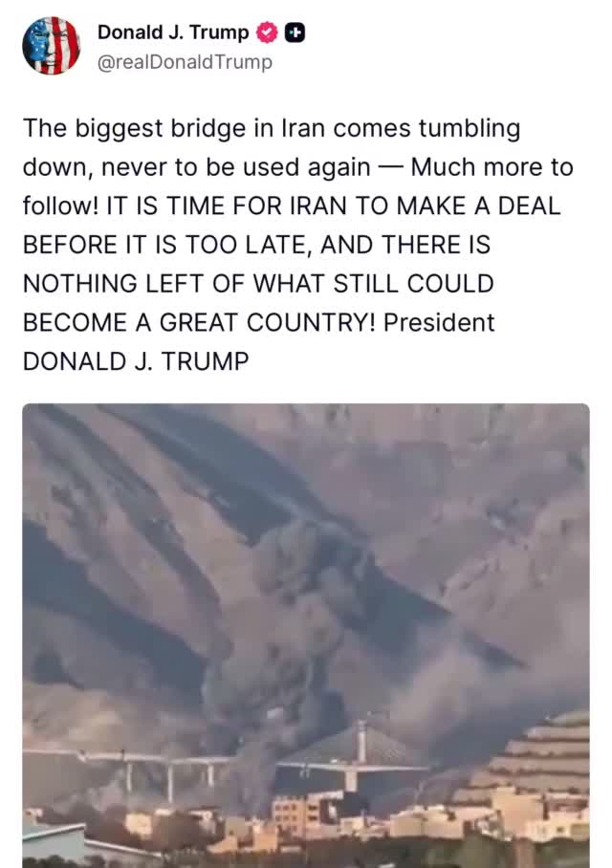Click "down, never to be used again" text
The width and height of the screenshot is (612, 868).
click(x=197, y=167)
